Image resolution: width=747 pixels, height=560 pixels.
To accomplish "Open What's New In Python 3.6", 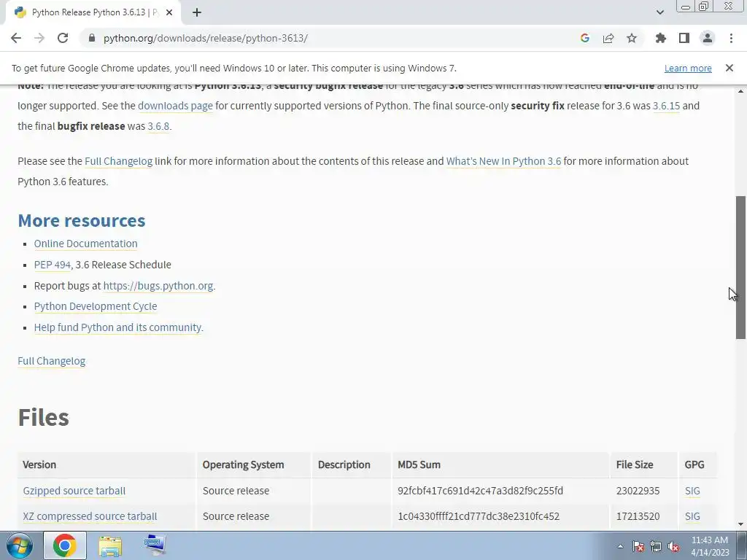I will pos(503,161).
